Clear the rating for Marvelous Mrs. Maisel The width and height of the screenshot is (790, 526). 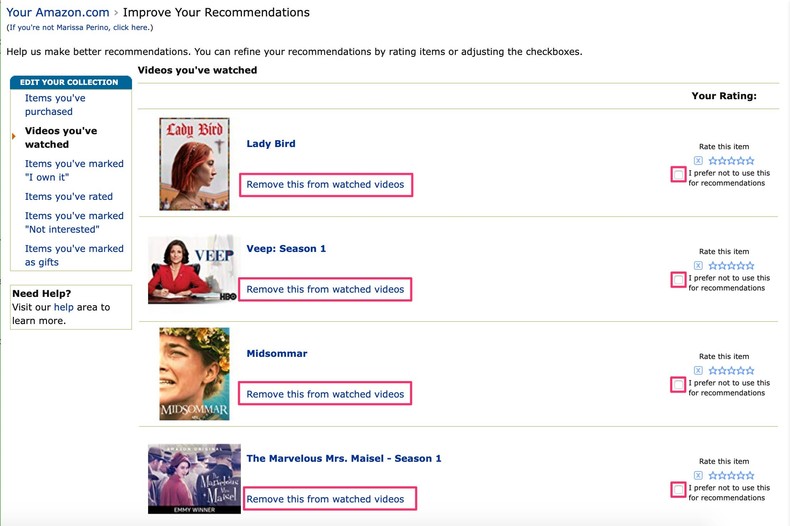pos(698,476)
